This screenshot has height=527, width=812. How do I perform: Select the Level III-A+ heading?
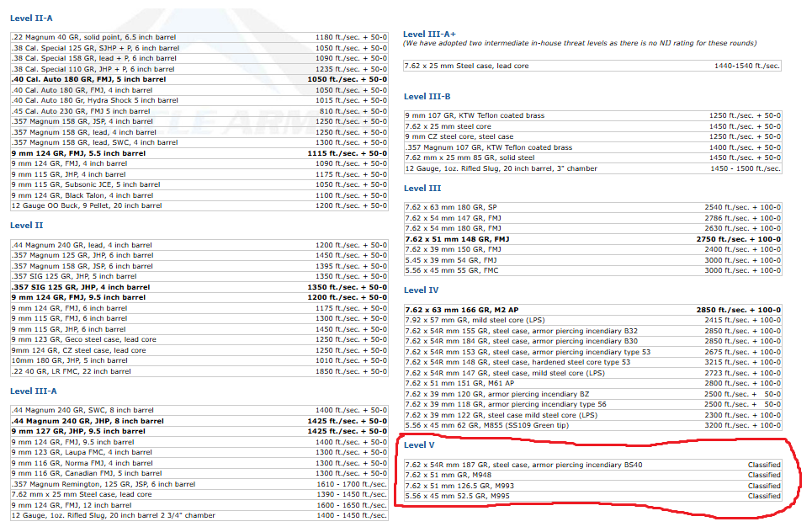click(x=429, y=35)
